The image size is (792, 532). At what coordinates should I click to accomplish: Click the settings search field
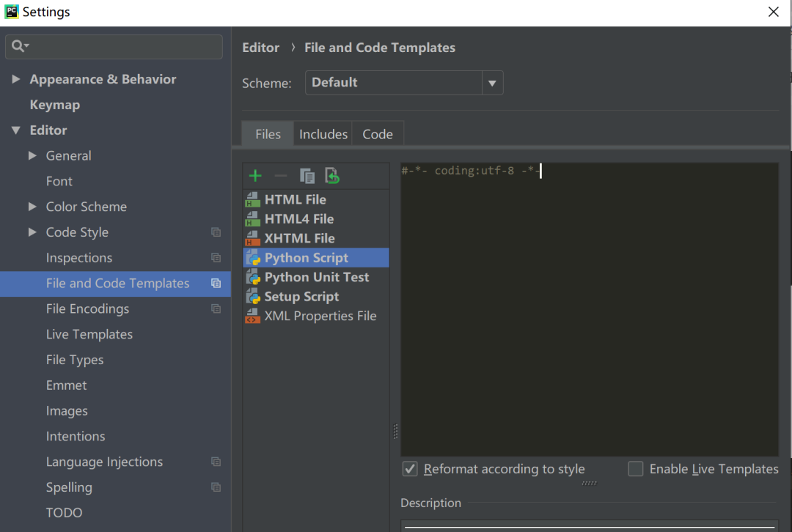coord(121,46)
